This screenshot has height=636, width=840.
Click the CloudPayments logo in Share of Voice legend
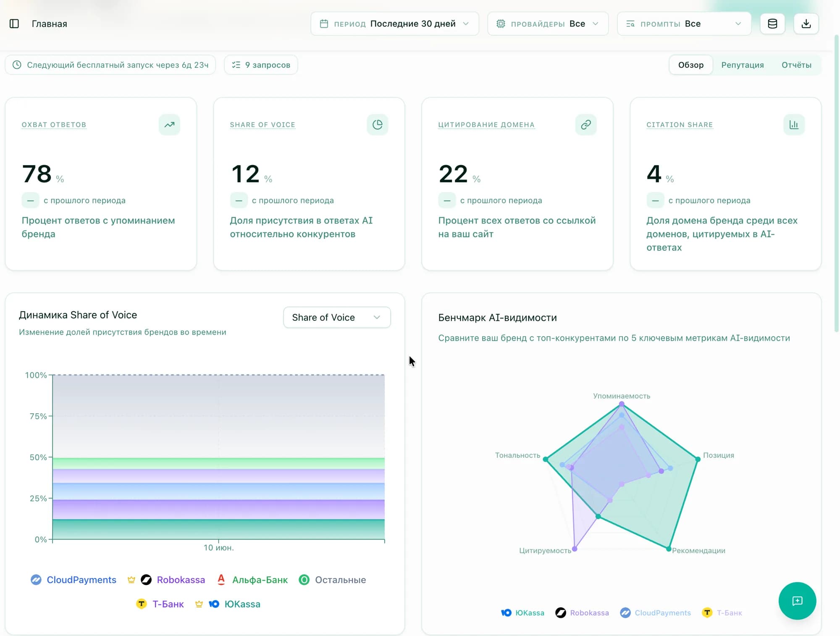pyautogui.click(x=36, y=580)
